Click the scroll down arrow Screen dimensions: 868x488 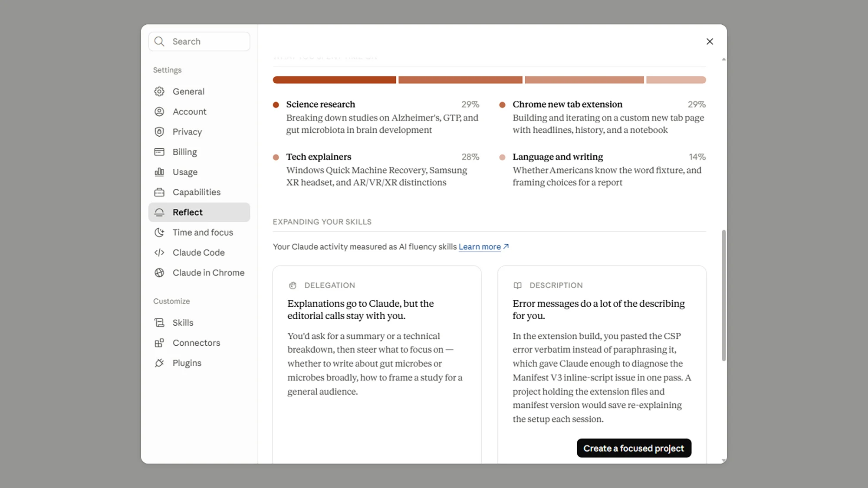click(723, 460)
